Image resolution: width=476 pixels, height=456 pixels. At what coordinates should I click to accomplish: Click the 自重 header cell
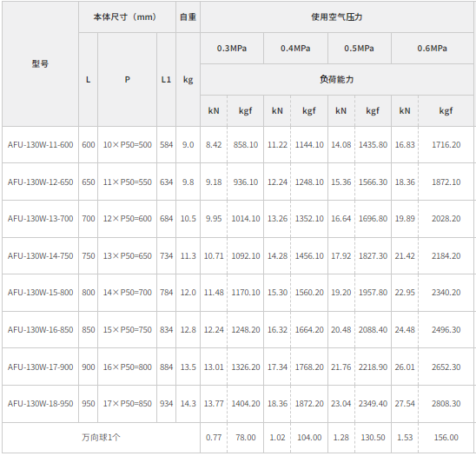click(188, 17)
